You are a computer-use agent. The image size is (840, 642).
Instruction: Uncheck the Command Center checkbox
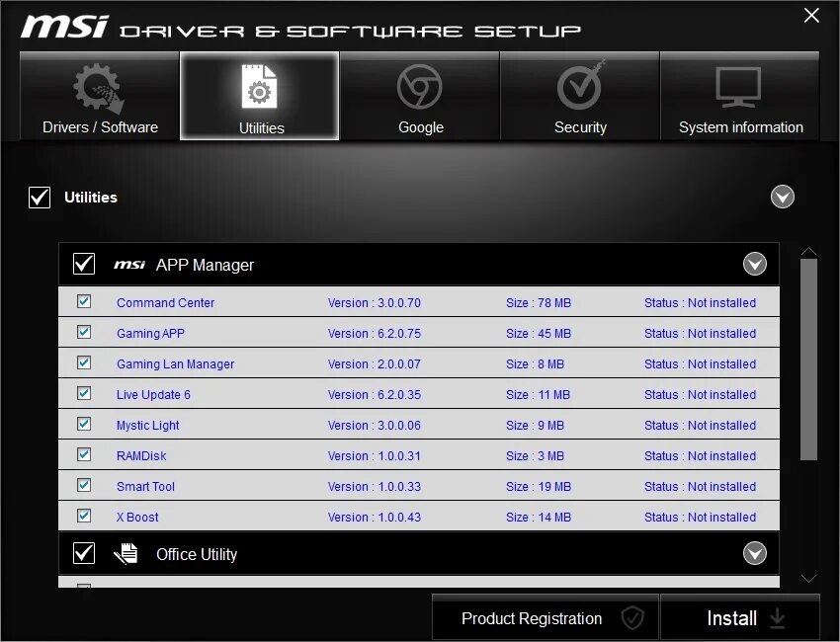pyautogui.click(x=84, y=301)
